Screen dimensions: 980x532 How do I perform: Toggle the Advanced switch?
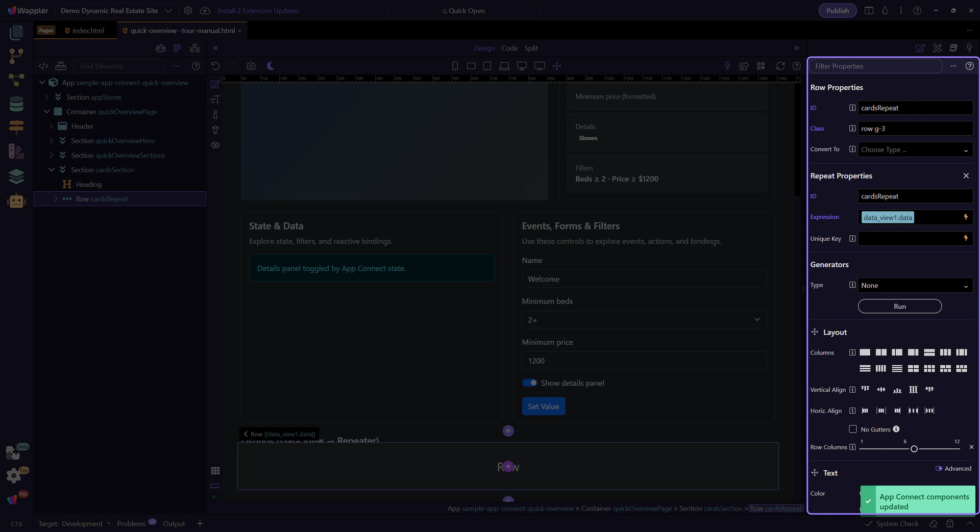pyautogui.click(x=939, y=468)
